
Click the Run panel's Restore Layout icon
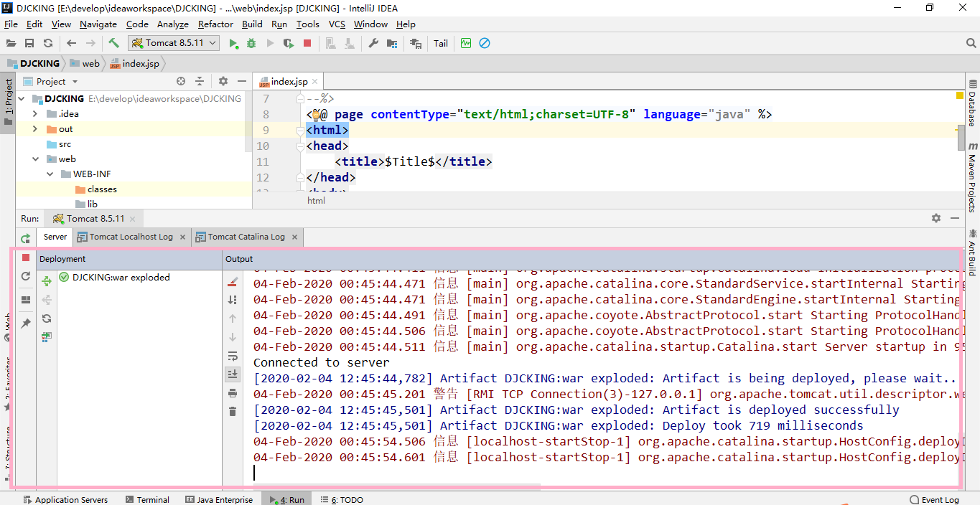pyautogui.click(x=26, y=300)
